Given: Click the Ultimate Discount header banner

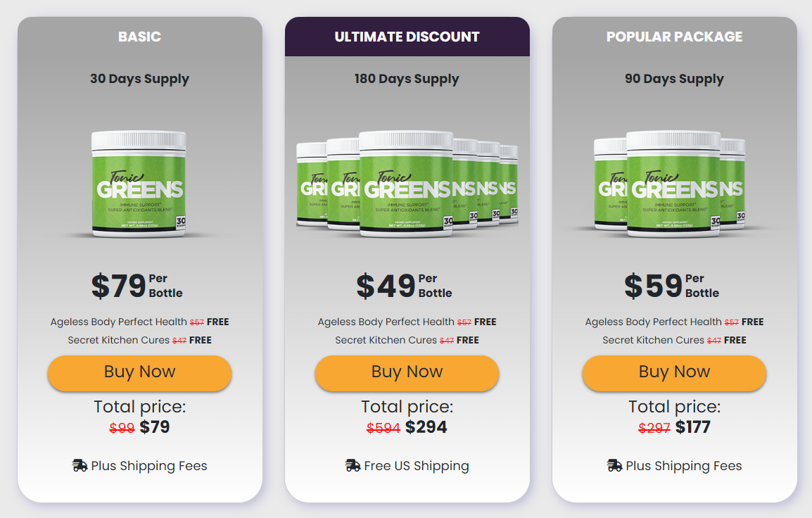Looking at the screenshot, I should click(407, 37).
